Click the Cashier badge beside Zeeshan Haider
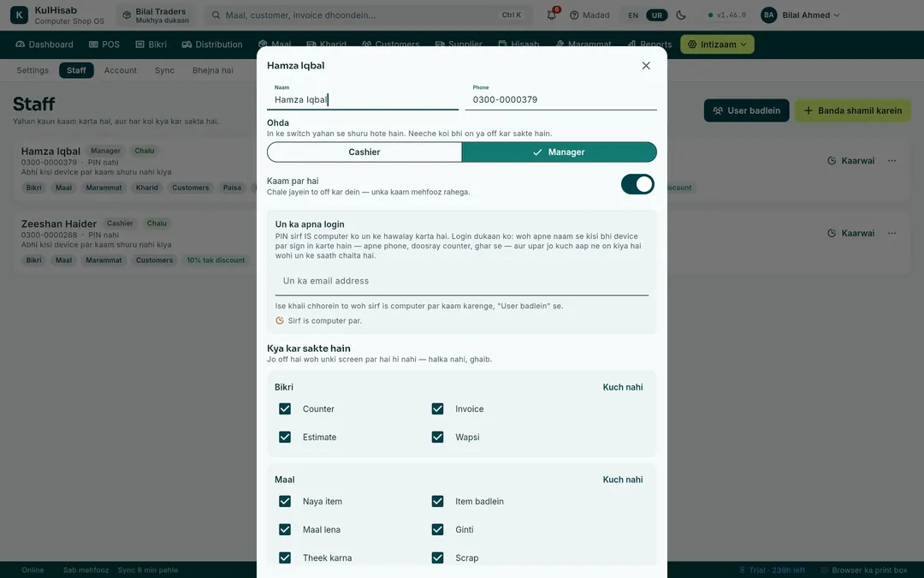 [120, 223]
